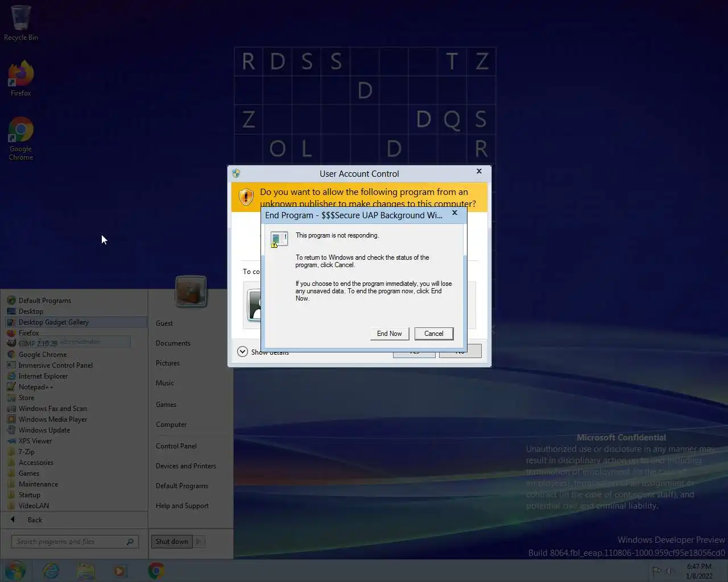
Task: Click the Notepad++ program icon
Action: [x=11, y=387]
